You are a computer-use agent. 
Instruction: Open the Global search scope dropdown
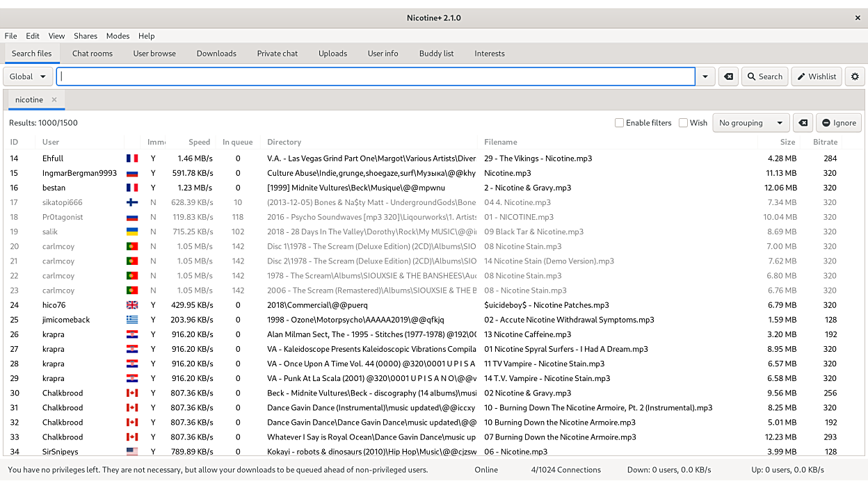coord(28,76)
